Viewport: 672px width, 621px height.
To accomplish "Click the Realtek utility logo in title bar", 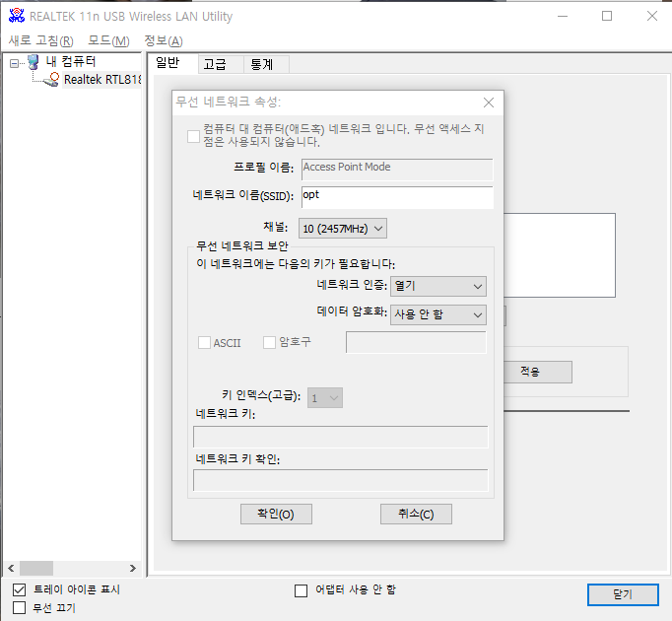I will coord(17,16).
